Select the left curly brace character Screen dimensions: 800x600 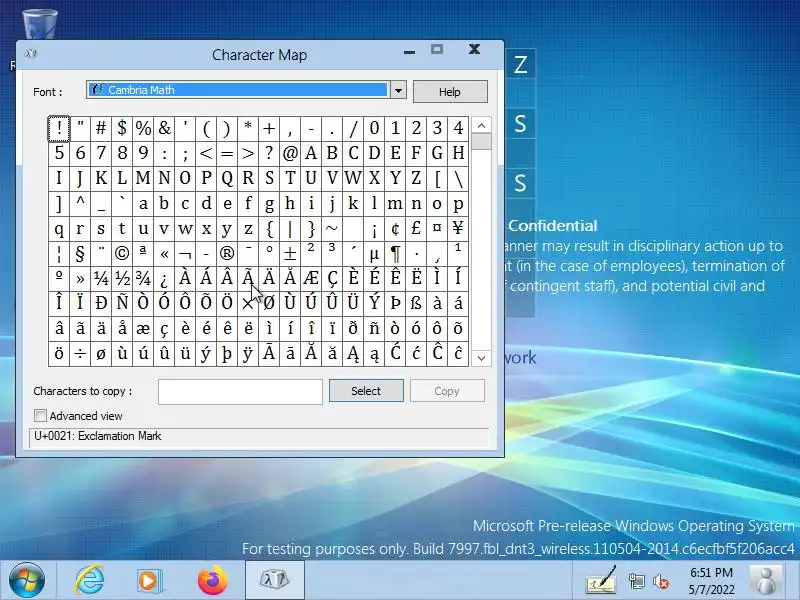[x=269, y=229]
